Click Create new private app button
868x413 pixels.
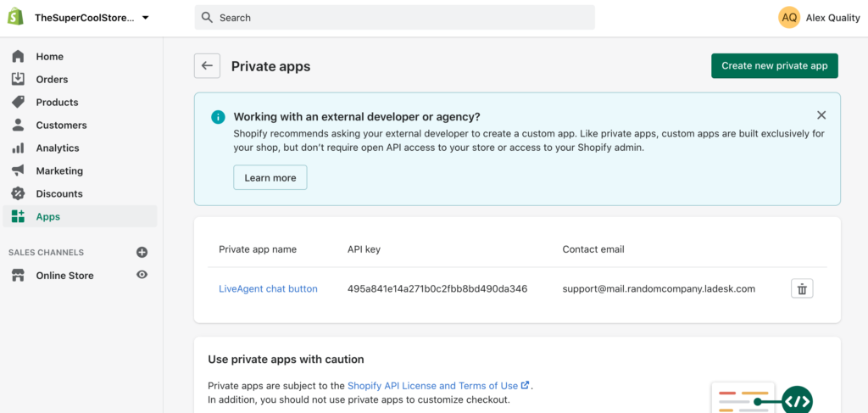[774, 66]
